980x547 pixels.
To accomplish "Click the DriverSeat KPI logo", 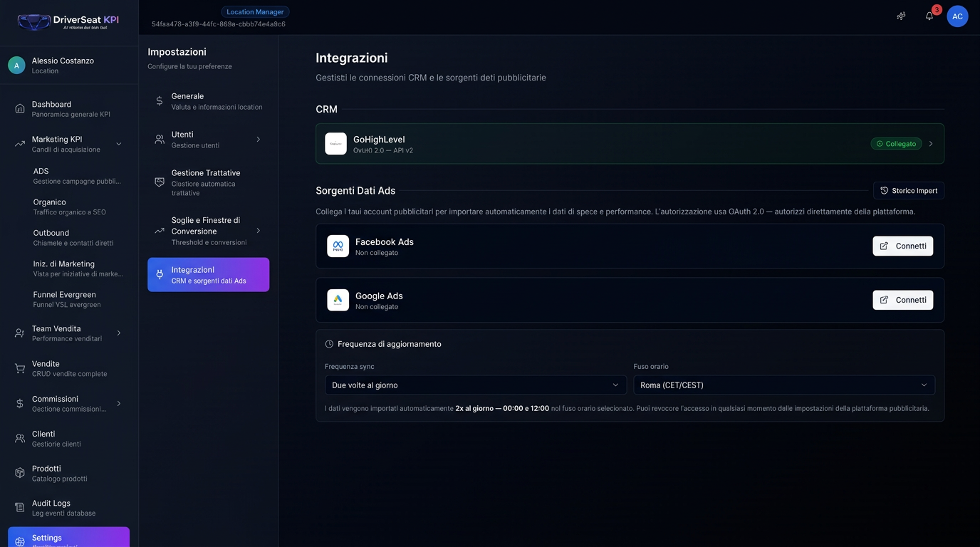I will point(68,21).
